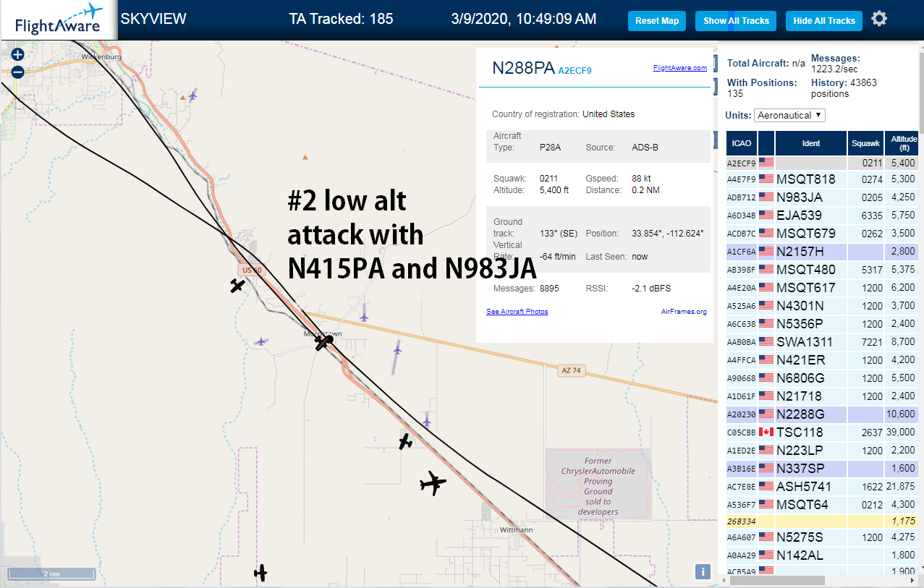The image size is (924, 588).
Task: Select N983JA row in aircraft table
Action: [x=822, y=197]
